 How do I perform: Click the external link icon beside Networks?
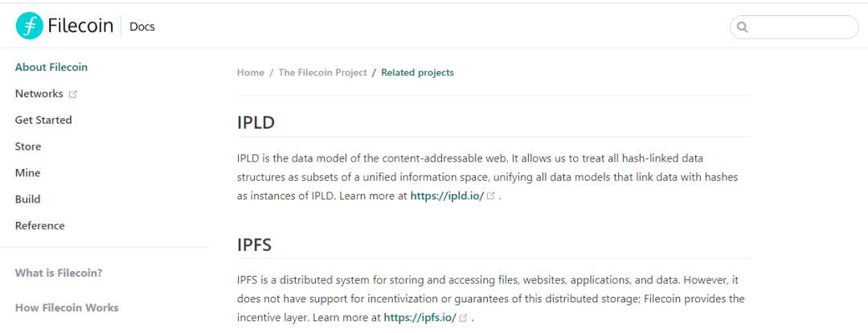point(72,94)
